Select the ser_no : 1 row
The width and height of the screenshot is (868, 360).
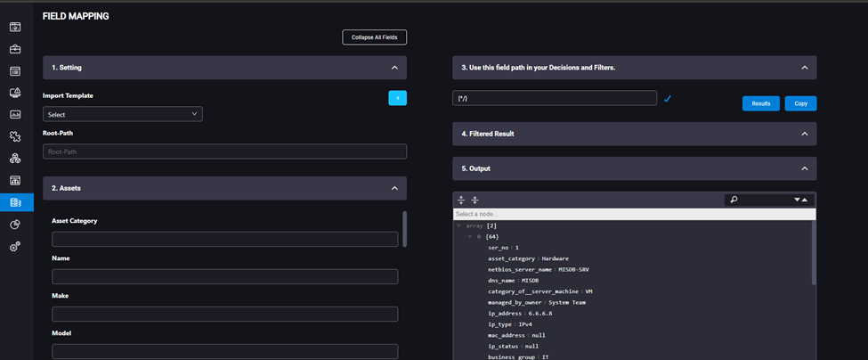pyautogui.click(x=503, y=248)
